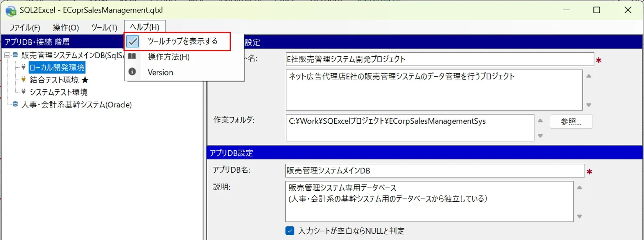Viewport: 644px width, 240px height.
Task: Click plug icon of 結合テスト環境
Action: click(24, 80)
